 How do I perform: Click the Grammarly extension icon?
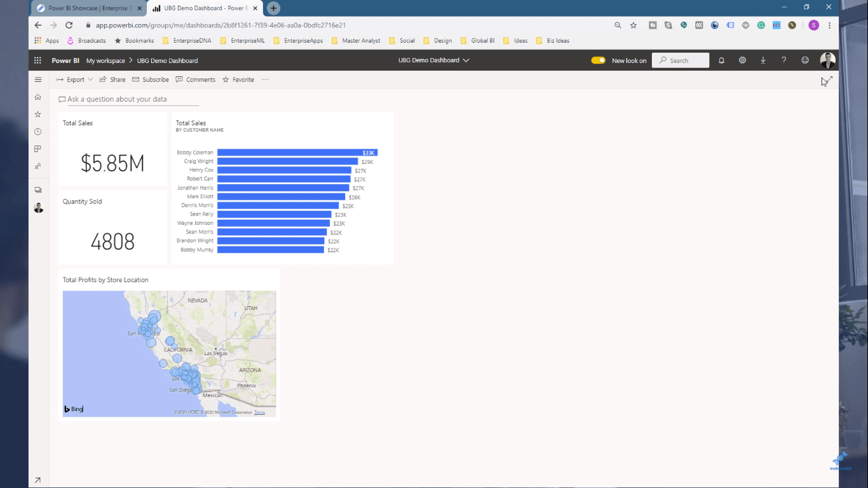point(761,25)
